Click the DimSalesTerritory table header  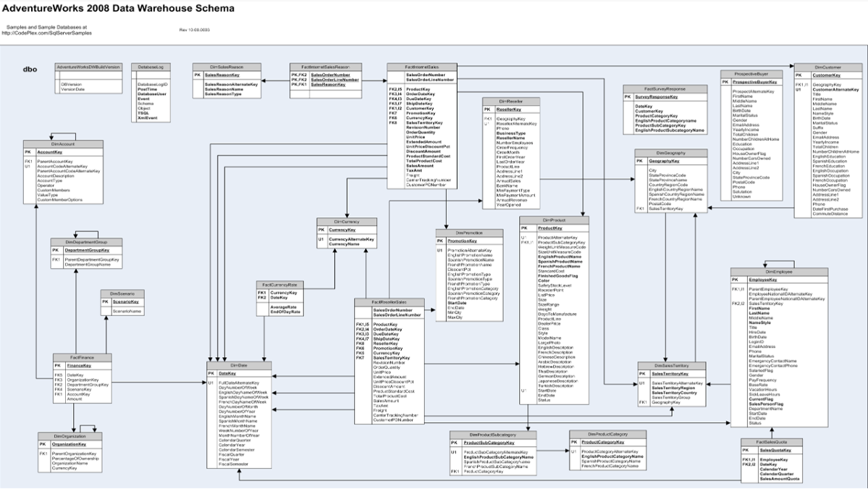click(672, 366)
